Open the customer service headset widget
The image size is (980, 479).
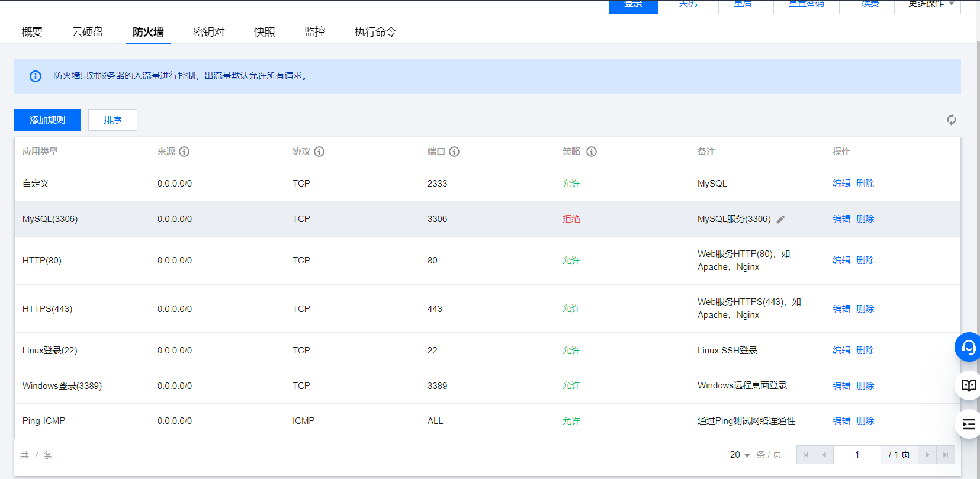pos(969,347)
